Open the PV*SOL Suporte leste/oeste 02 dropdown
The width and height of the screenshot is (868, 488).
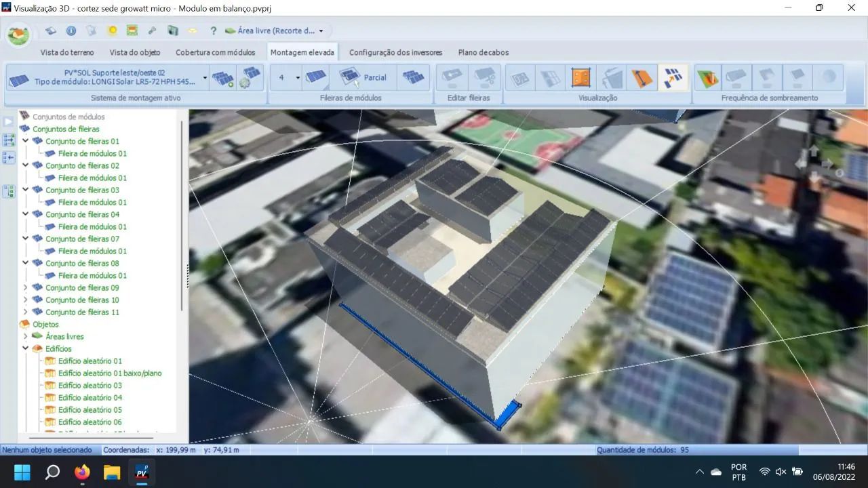tap(205, 78)
